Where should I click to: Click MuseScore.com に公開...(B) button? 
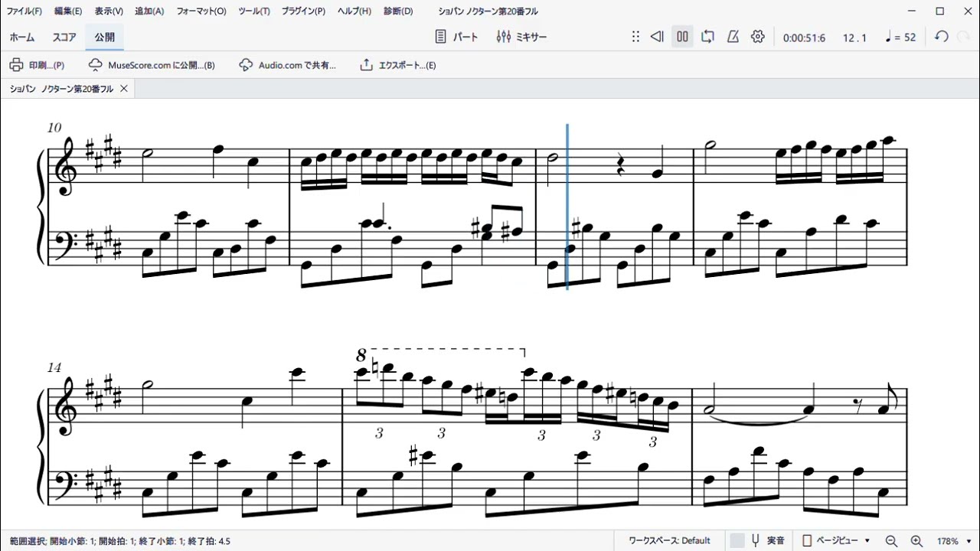(x=152, y=65)
